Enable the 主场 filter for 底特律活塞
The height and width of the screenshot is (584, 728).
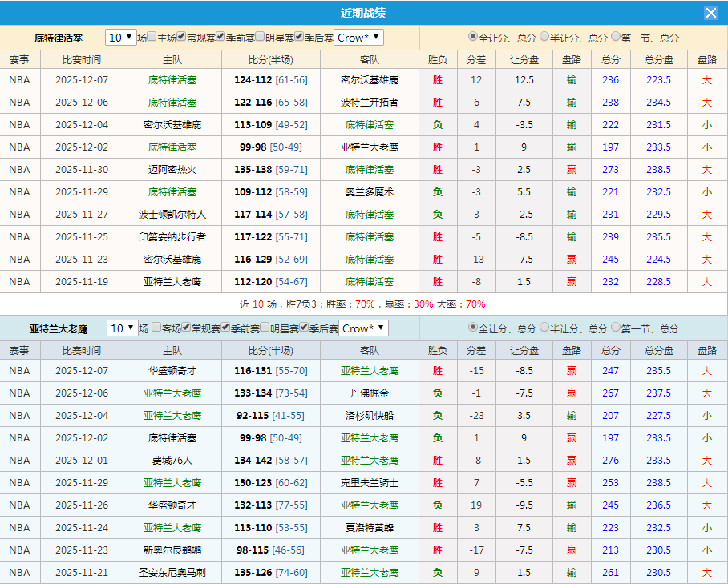(152, 36)
